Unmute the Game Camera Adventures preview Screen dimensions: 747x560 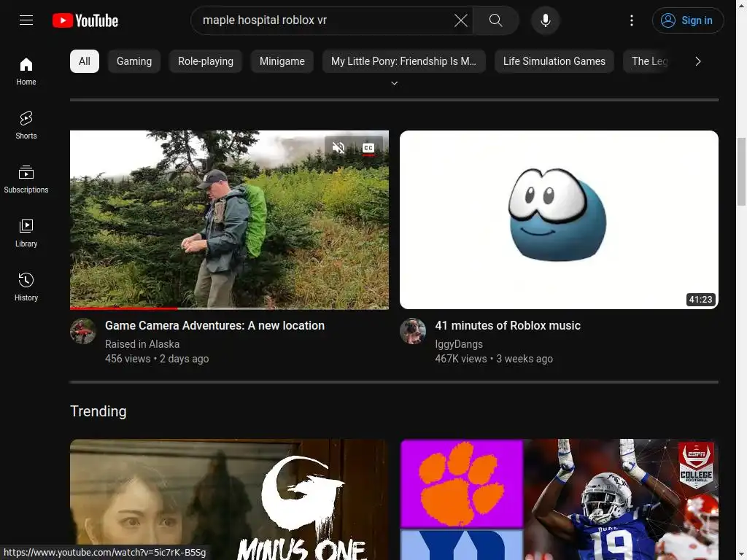tap(338, 147)
